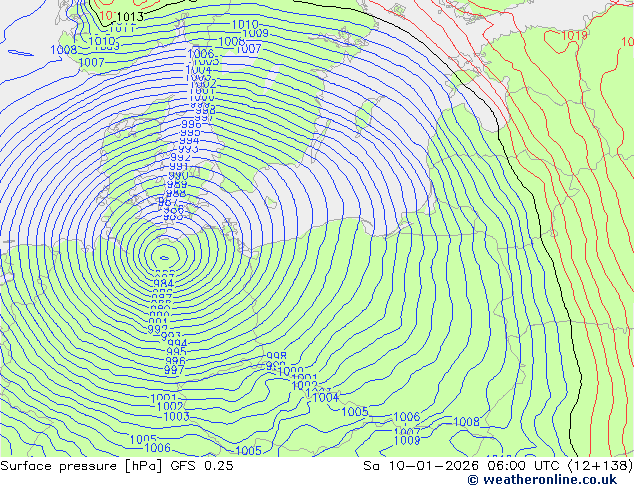Click the 1003 label below 1002 near the bottom
The image size is (634, 490).
point(176,416)
